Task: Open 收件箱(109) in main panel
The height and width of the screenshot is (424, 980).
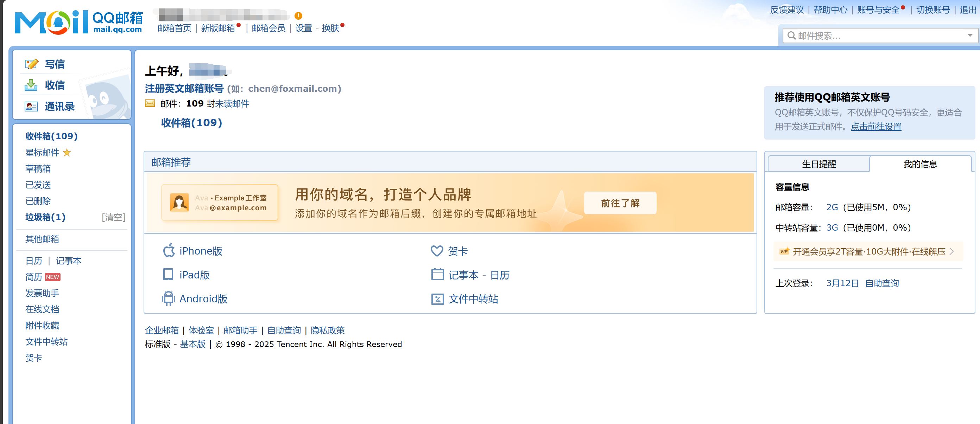Action: [x=191, y=122]
